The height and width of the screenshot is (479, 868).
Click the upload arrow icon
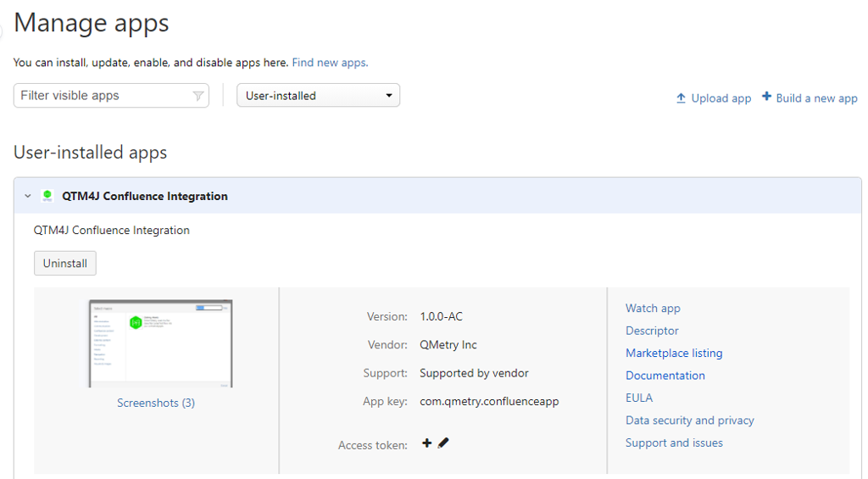pos(681,98)
